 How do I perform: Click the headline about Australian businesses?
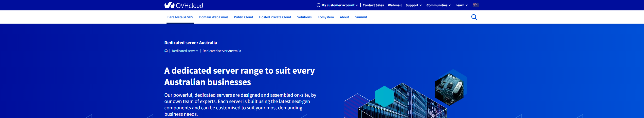240,76
